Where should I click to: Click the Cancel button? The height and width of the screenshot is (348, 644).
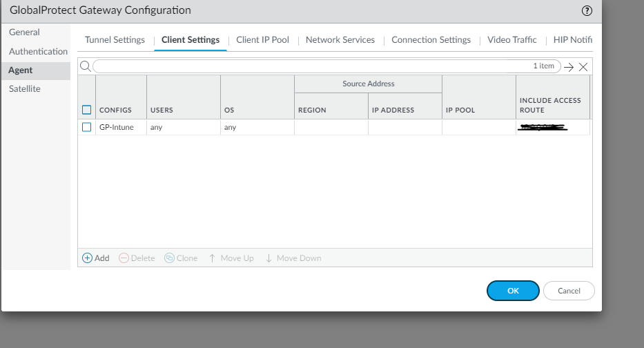(x=569, y=291)
